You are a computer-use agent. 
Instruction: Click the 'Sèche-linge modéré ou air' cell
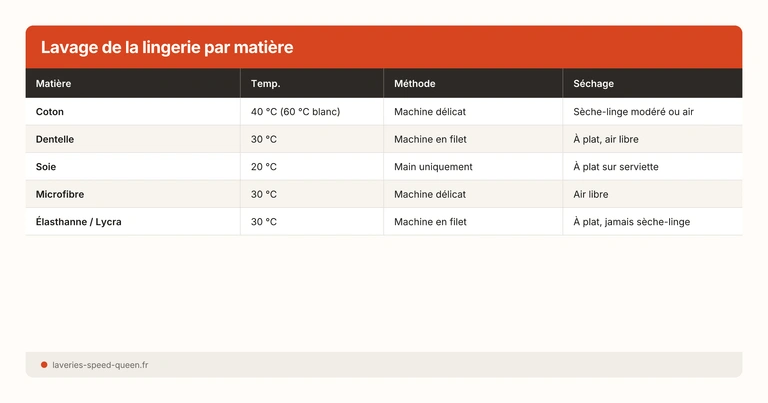(x=633, y=112)
